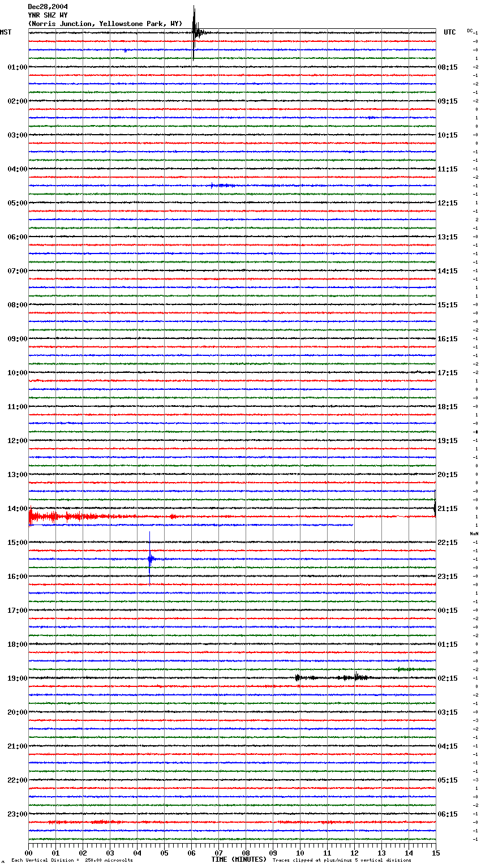The image size is (481, 868).
Task: Click the Norris Junction, Yellowstone Park location title
Action: (x=105, y=24)
